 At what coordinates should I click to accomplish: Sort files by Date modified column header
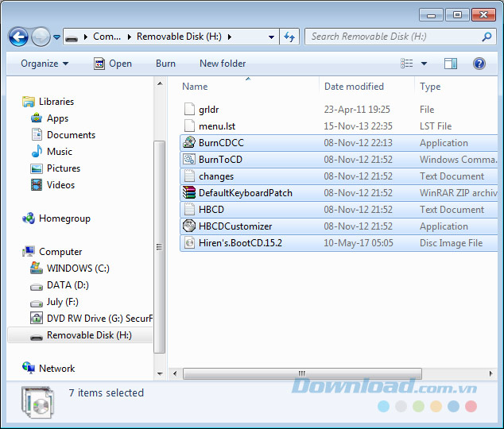[x=354, y=87]
